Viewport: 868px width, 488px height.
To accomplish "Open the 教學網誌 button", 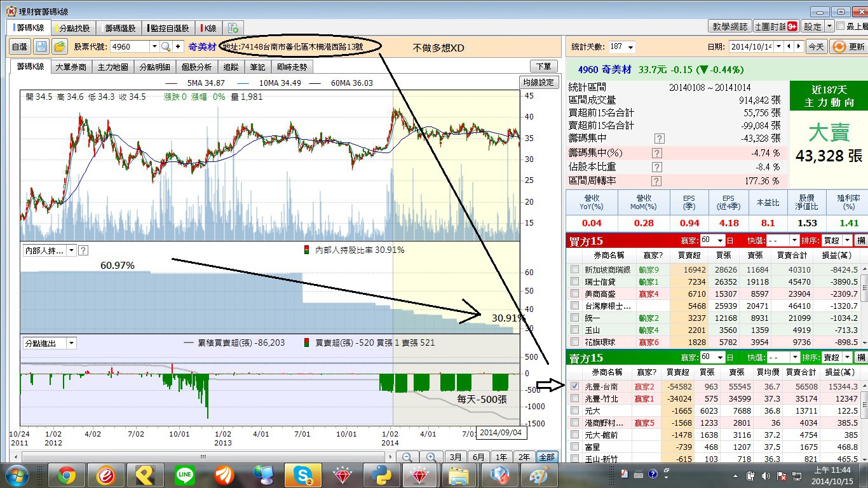I will pyautogui.click(x=730, y=26).
